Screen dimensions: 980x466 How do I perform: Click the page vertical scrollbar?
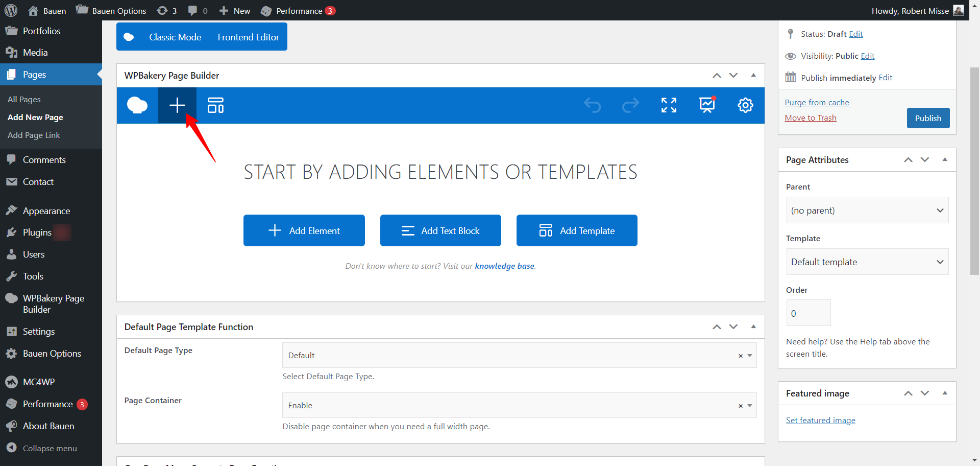tap(974, 171)
